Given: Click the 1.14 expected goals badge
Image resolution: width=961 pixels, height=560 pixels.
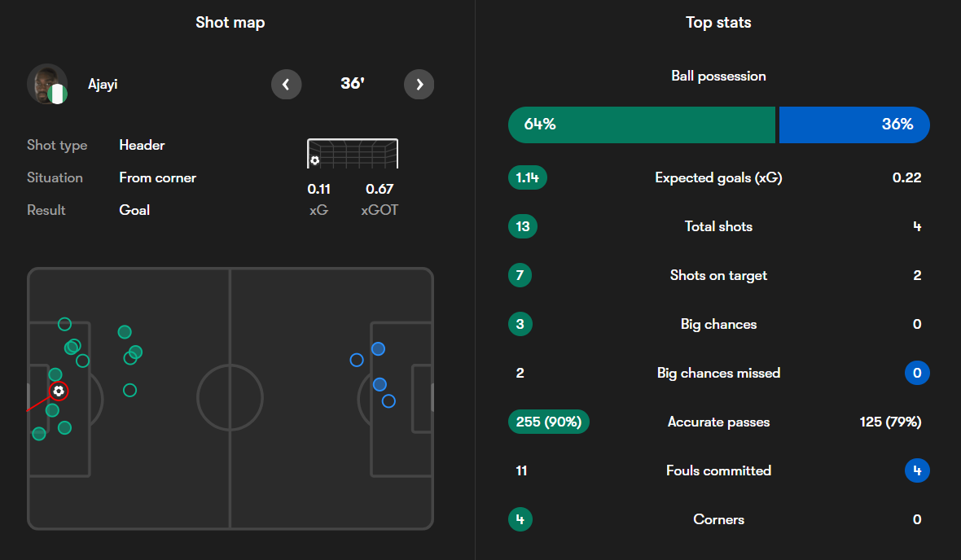Looking at the screenshot, I should (527, 177).
